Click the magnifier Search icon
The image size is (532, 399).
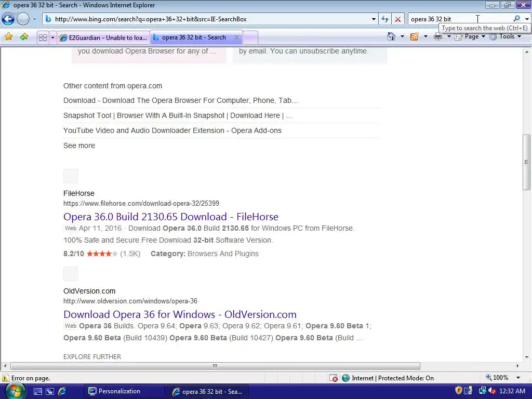tap(517, 19)
